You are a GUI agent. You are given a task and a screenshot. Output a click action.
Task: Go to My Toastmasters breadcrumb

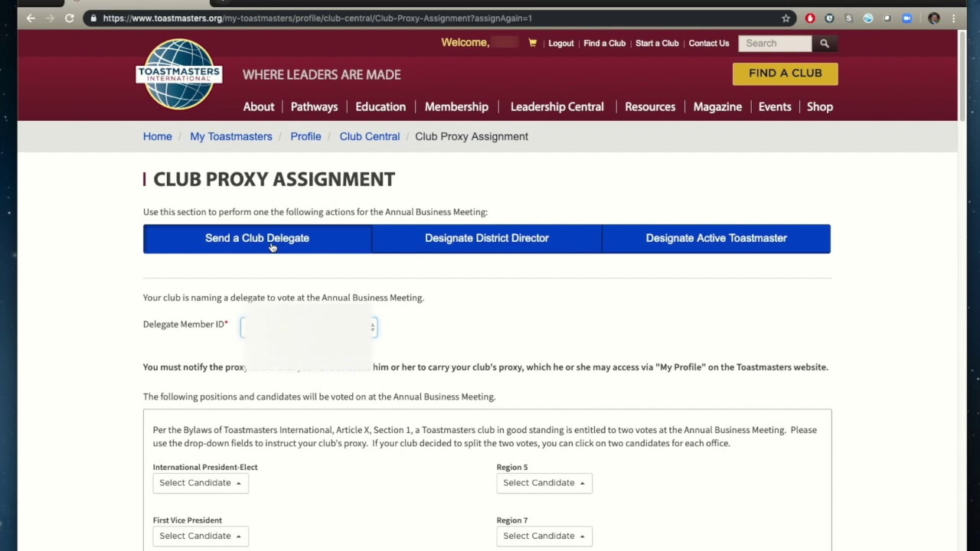[231, 136]
